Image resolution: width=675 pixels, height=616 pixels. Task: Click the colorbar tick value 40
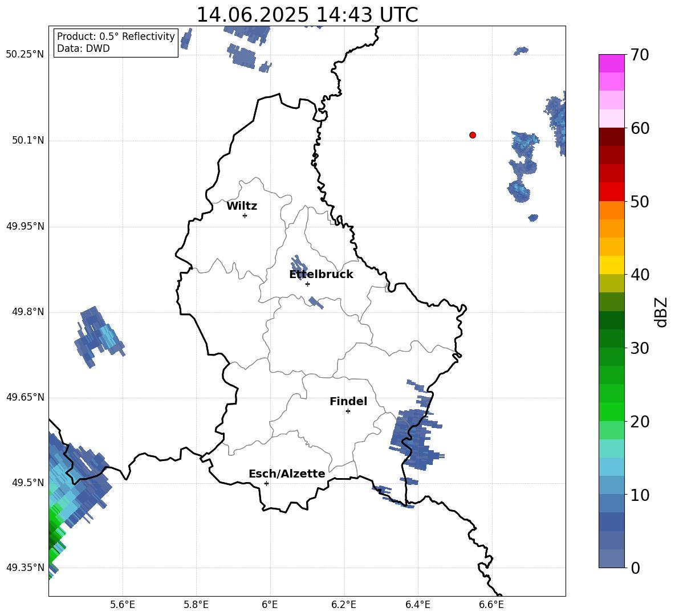[640, 275]
